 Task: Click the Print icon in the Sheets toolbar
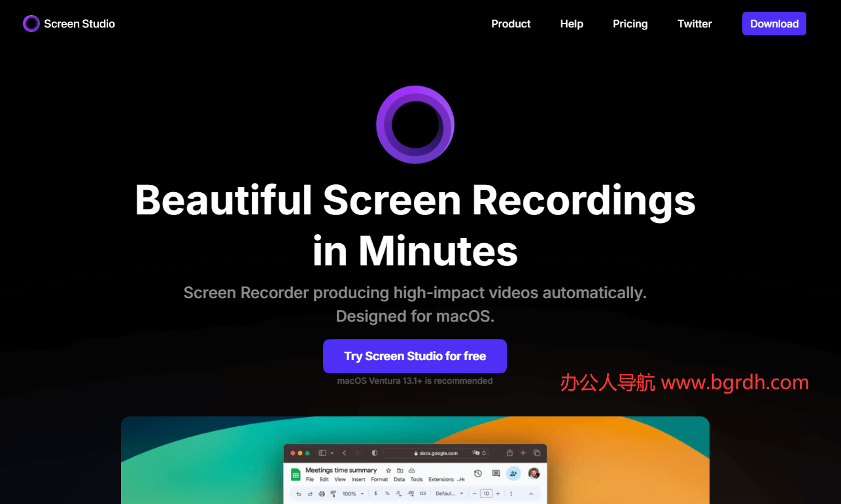click(321, 494)
